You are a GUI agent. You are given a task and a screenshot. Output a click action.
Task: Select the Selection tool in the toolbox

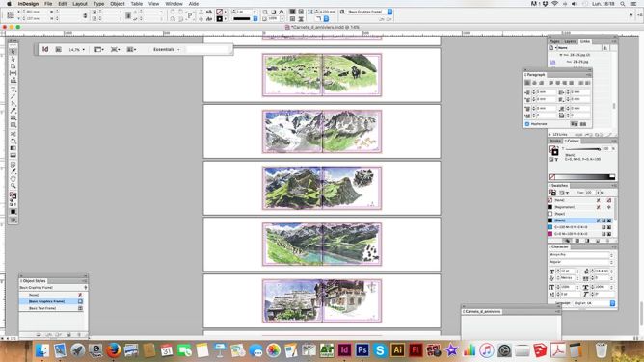pos(13,52)
